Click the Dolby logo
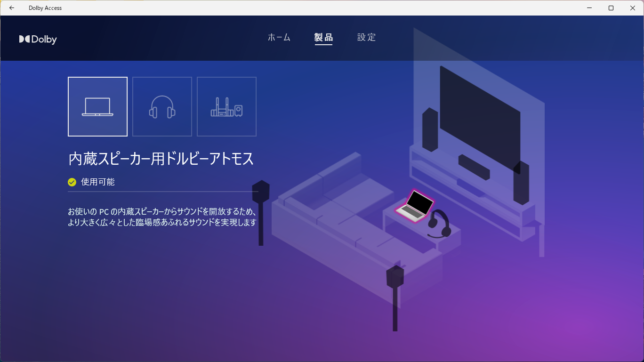The width and height of the screenshot is (644, 362). [x=38, y=40]
